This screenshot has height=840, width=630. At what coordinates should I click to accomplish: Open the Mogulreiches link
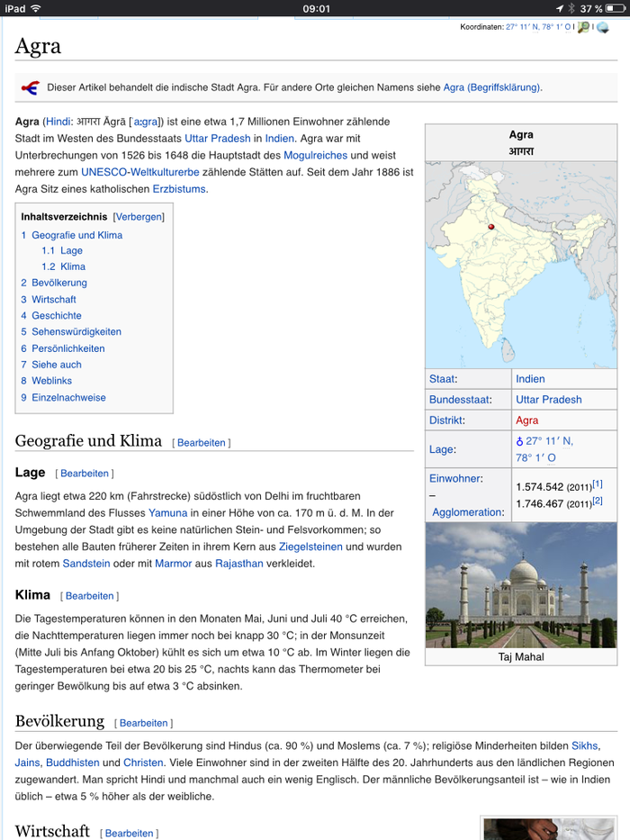tap(316, 156)
